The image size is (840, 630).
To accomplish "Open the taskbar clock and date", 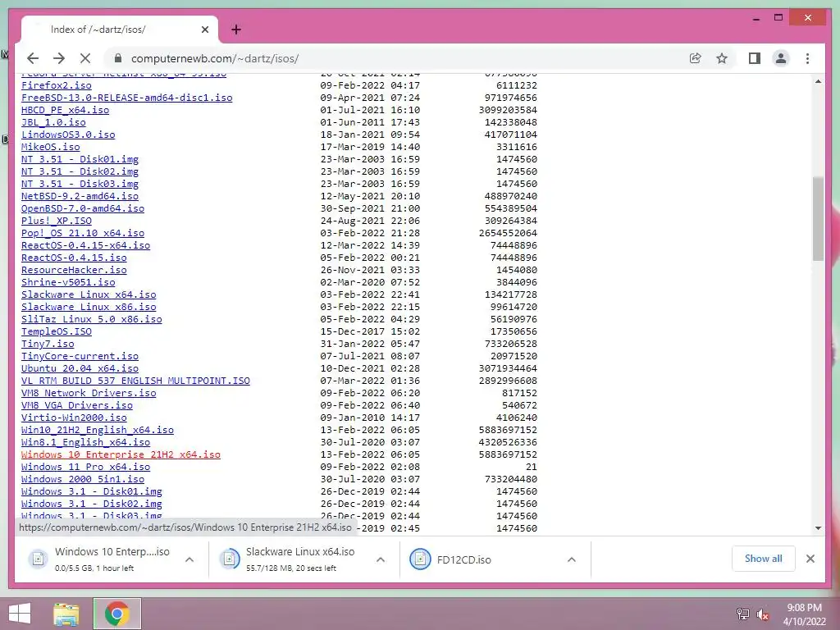I will [x=804, y=614].
